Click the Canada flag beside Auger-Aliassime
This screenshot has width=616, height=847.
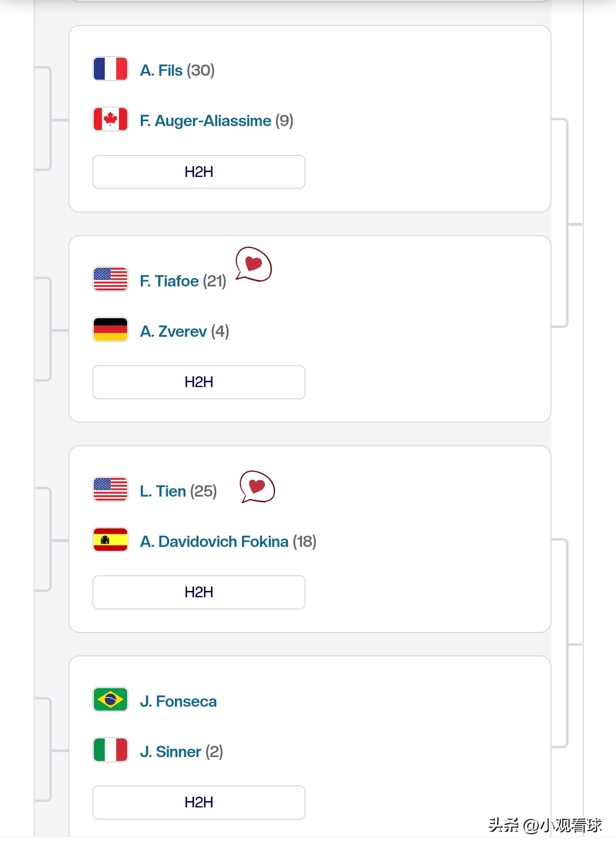click(x=110, y=119)
